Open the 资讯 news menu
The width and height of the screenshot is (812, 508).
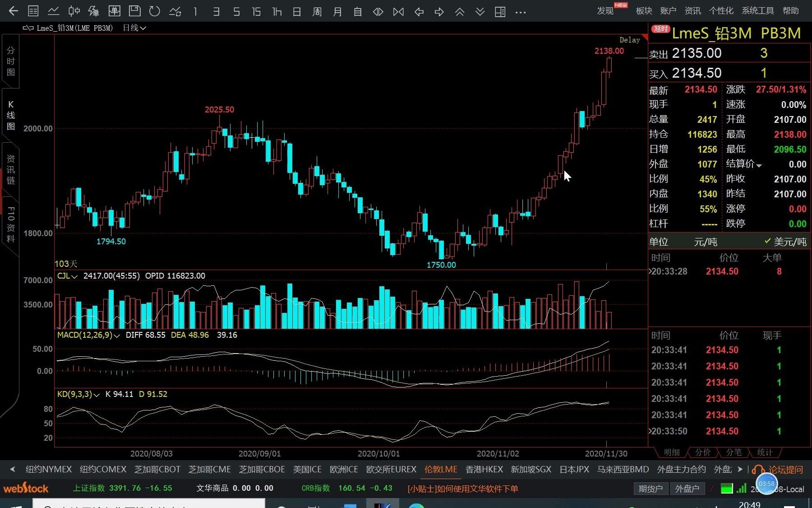tap(692, 11)
